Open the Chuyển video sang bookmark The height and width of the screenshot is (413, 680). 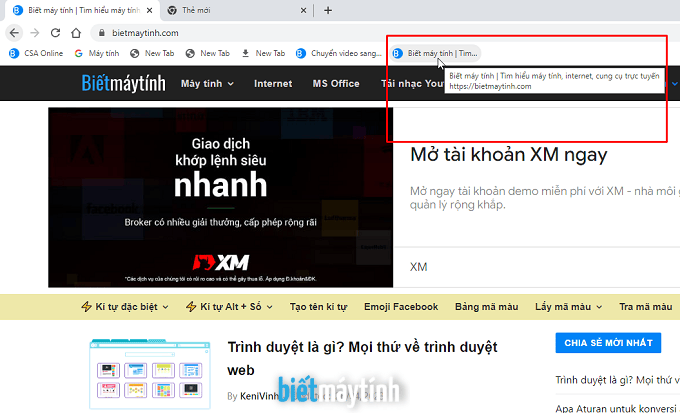coord(339,53)
